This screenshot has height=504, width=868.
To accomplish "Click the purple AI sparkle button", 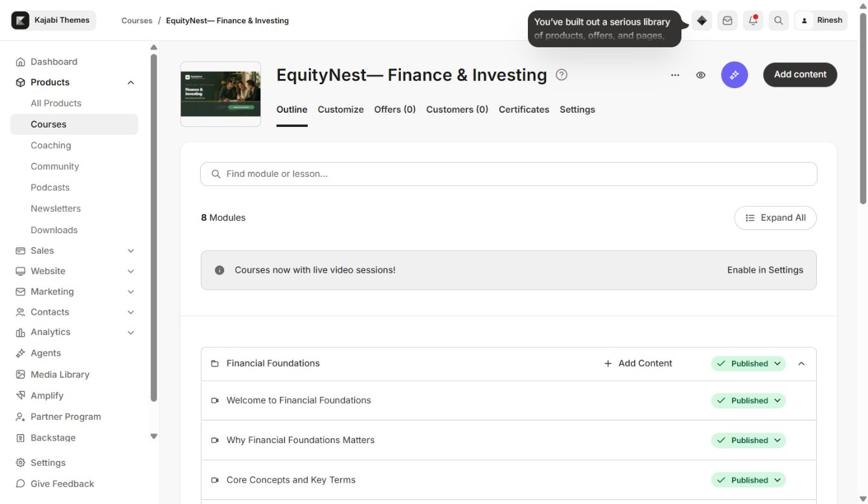I will pyautogui.click(x=735, y=75).
